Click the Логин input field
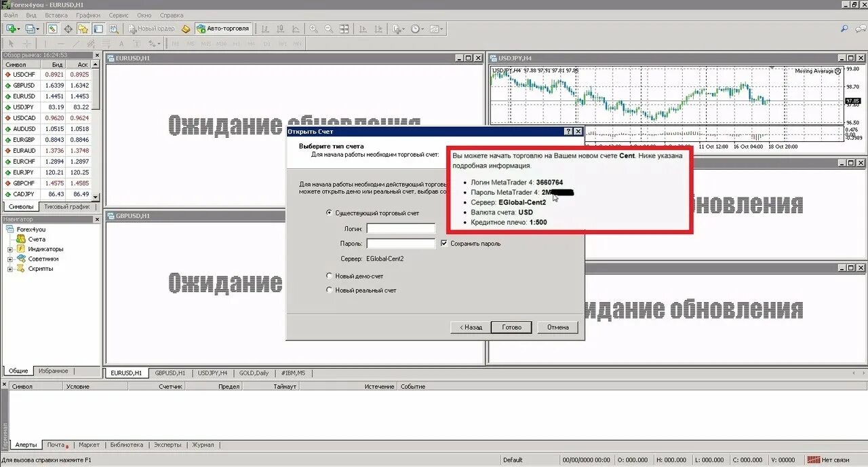Image resolution: width=868 pixels, height=467 pixels. click(x=401, y=229)
